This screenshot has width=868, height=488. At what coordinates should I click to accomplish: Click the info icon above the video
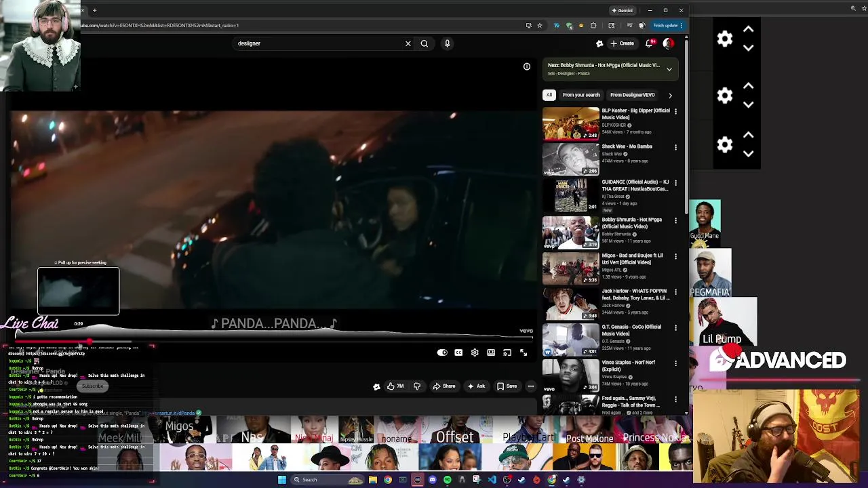(x=527, y=66)
